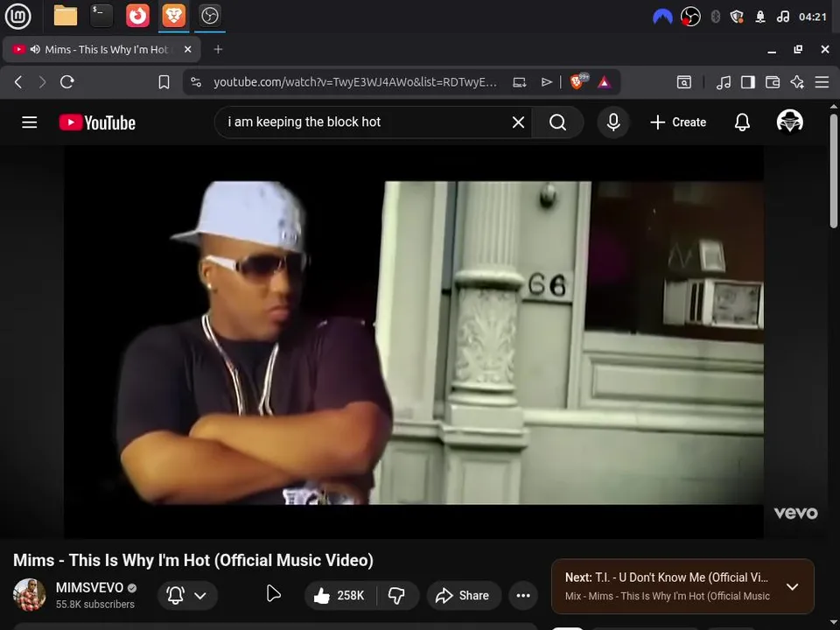
Task: Open a new browser tab
Action: point(218,49)
